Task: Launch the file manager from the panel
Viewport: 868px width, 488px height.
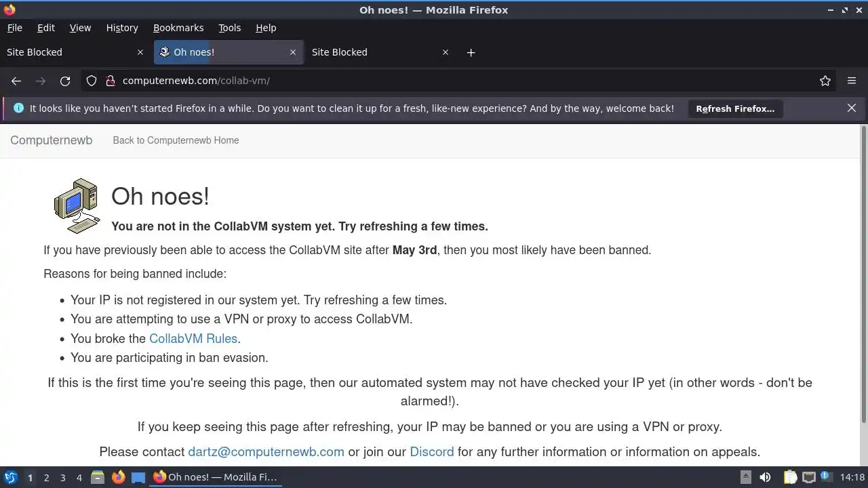Action: 98,477
